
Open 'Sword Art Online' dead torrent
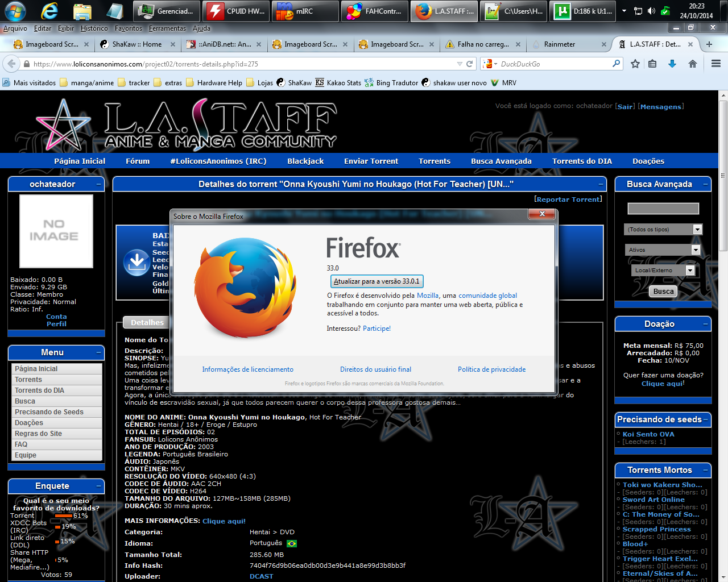pos(653,500)
